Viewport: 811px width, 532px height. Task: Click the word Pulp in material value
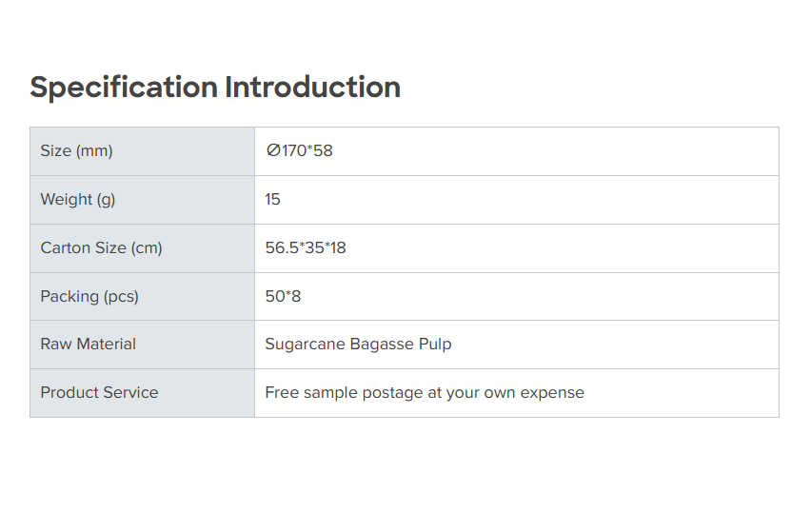coord(435,345)
